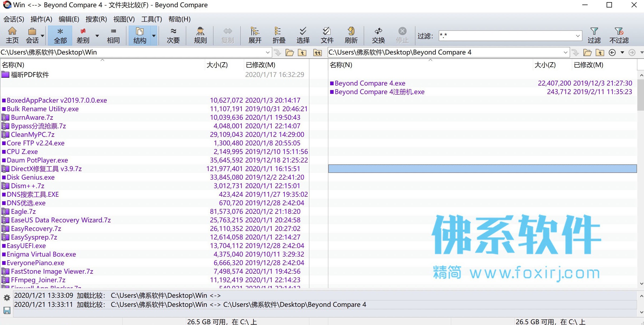
Task: Click the right pane vertical scrollbar thumb
Action: [x=641, y=95]
